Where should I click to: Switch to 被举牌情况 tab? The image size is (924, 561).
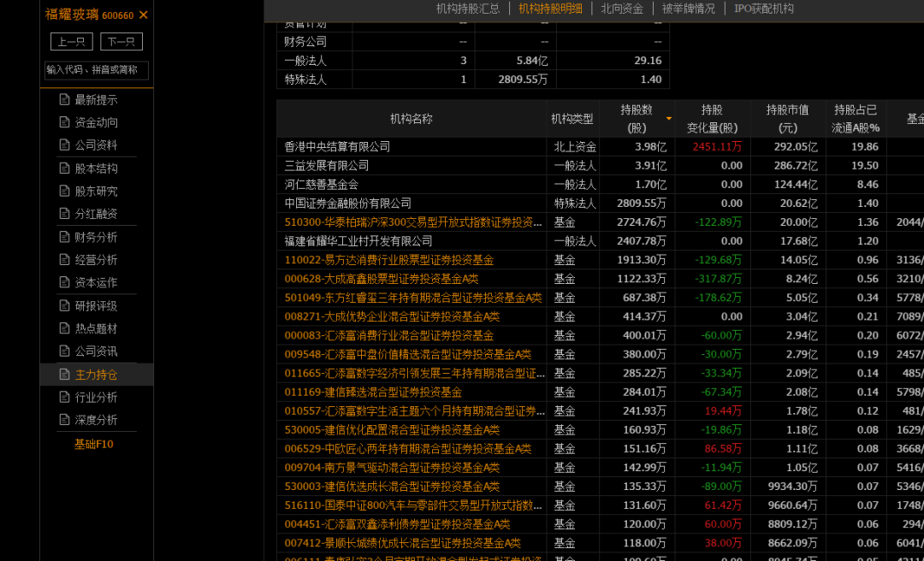point(688,9)
